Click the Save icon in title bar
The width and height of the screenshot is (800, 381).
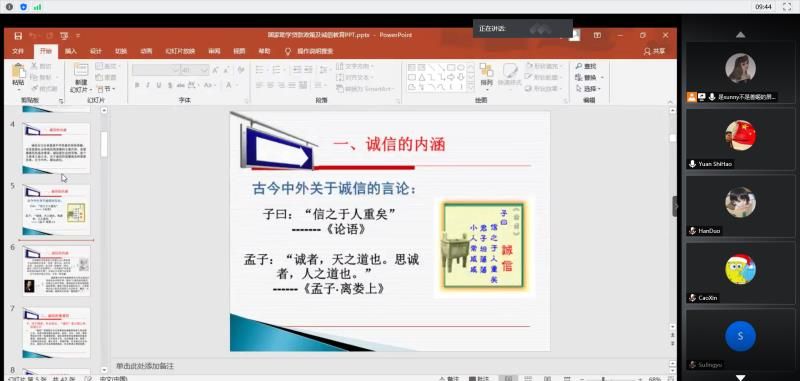pyautogui.click(x=18, y=36)
